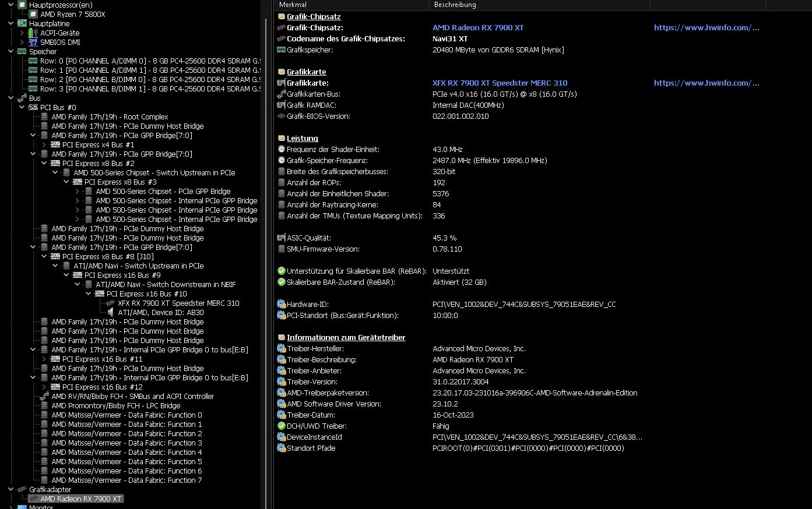Viewport: 812px width, 509px height.
Task: Collapse AMD 500-Series Chipset Switch Upstream node
Action: pyautogui.click(x=55, y=172)
